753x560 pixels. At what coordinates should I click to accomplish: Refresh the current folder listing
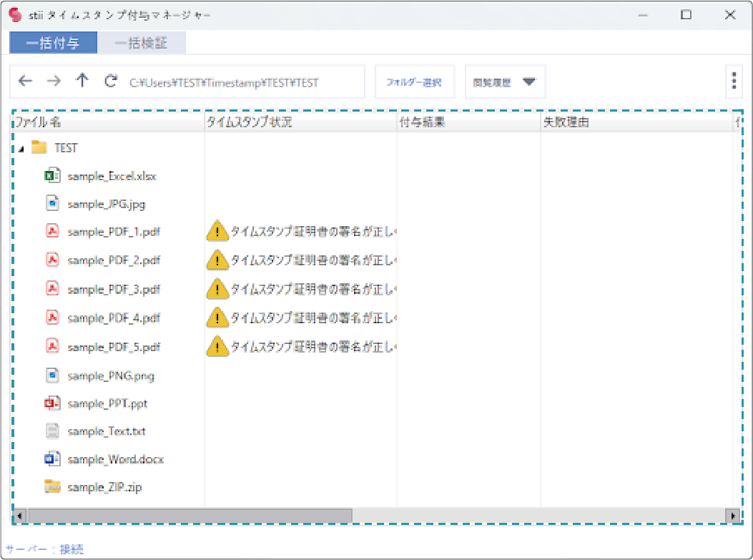110,82
